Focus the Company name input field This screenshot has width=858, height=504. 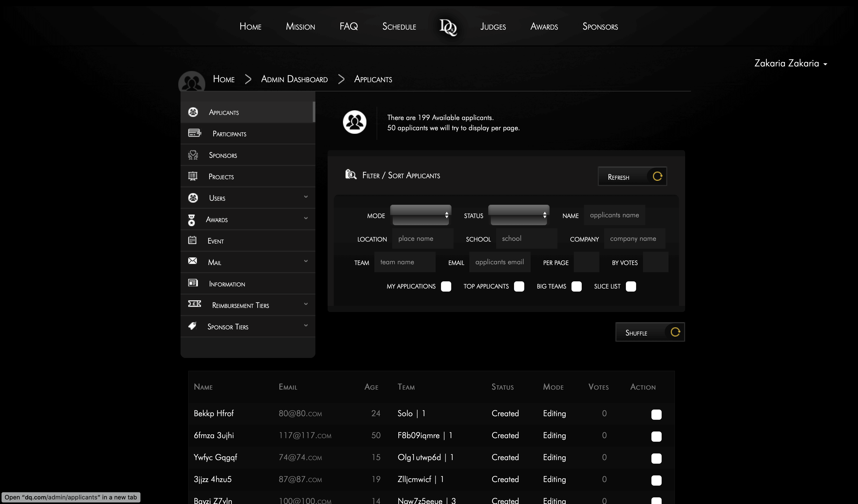(635, 238)
